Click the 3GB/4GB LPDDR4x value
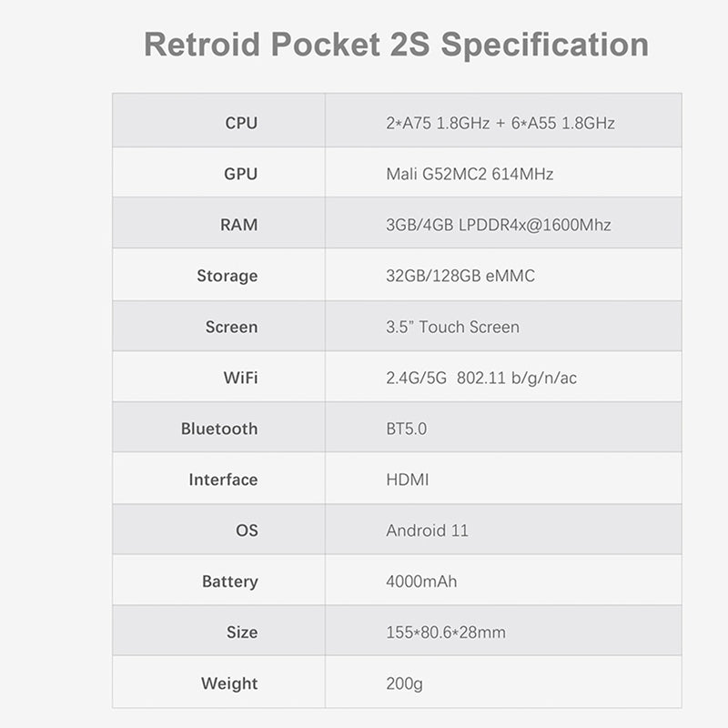This screenshot has height=728, width=728. (498, 225)
